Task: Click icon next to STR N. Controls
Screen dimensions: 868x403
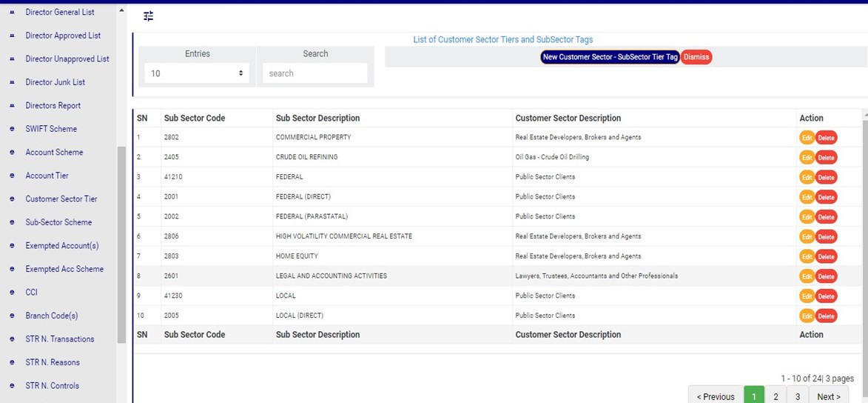Action: click(12, 386)
